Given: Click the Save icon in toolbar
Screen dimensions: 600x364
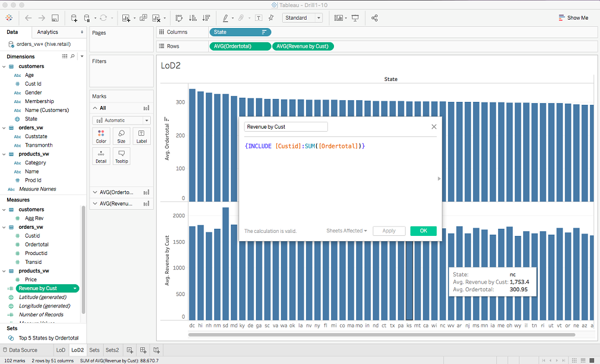Looking at the screenshot, I should pyautogui.click(x=55, y=18).
